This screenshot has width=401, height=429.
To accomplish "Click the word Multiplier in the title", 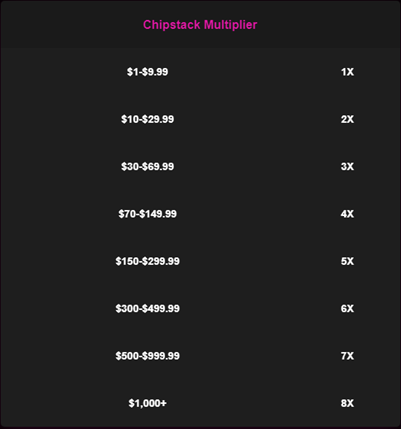I will coord(230,25).
